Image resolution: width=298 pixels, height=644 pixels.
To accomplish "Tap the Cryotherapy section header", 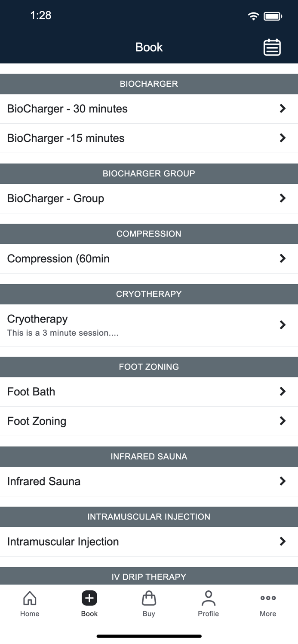I will point(149,294).
